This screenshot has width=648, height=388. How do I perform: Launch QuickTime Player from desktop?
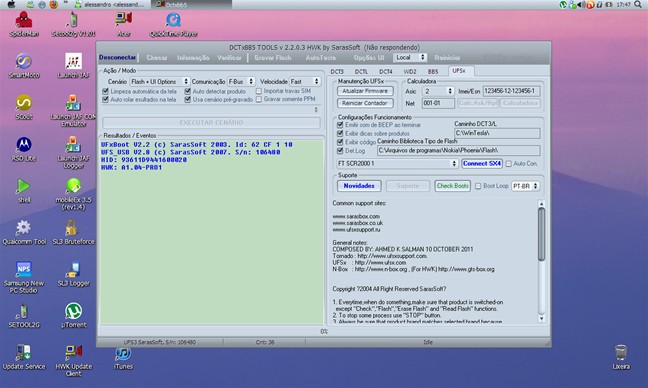pos(173,24)
